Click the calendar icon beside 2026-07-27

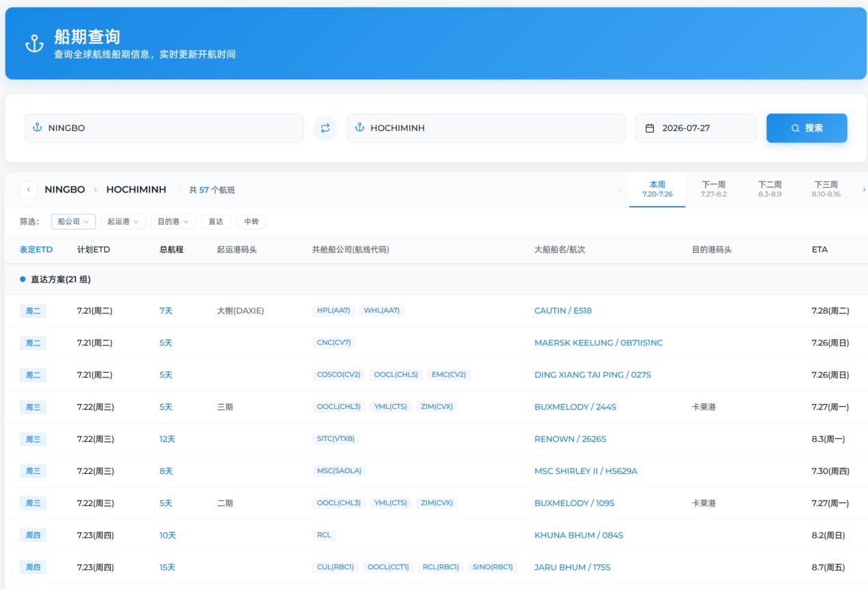point(650,128)
